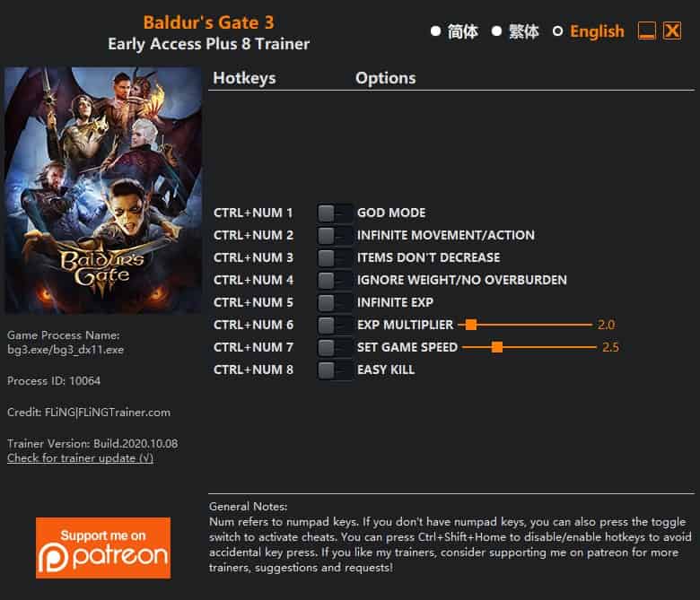Click the CTRL+NUM 4 hotkey label
This screenshot has width=700, height=600.
coord(253,280)
